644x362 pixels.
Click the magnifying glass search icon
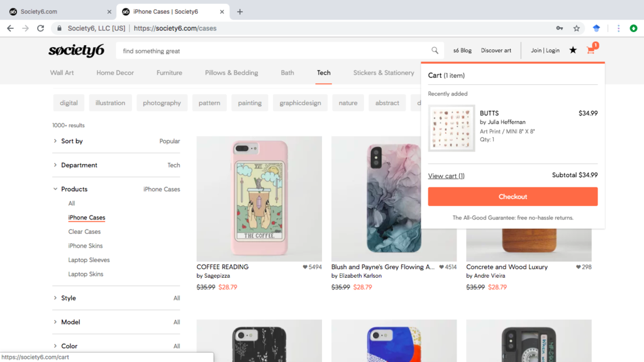click(x=435, y=50)
